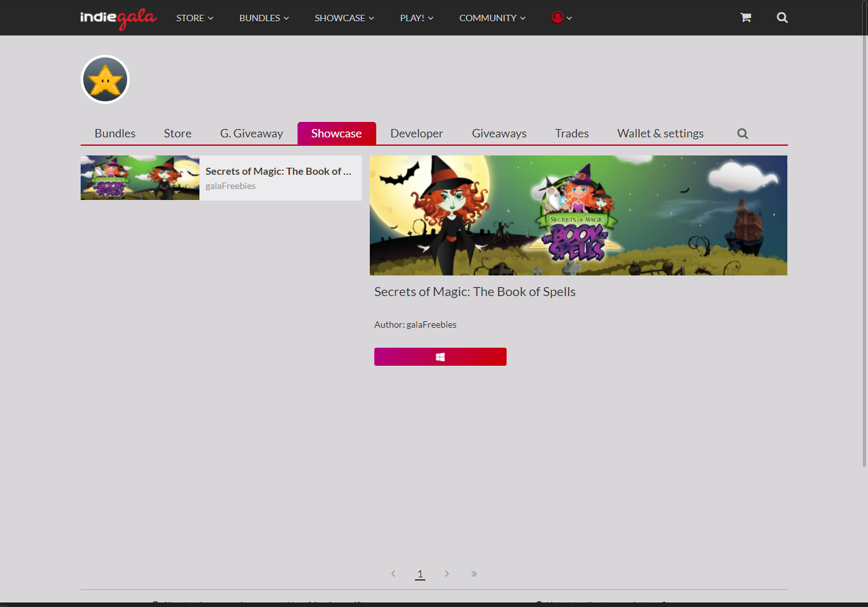Screen dimensions: 868x607
Task: Click the Secrets of Magic list thumbnail
Action: click(x=140, y=177)
